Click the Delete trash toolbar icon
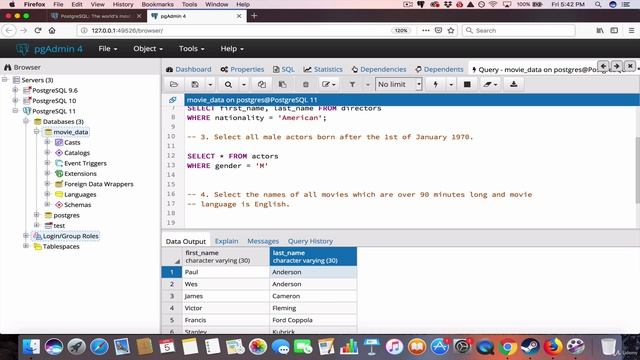The width and height of the screenshot is (640, 360). click(306, 84)
